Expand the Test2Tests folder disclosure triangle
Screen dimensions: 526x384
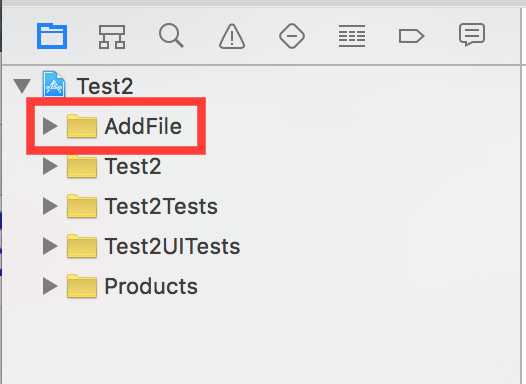pos(50,206)
